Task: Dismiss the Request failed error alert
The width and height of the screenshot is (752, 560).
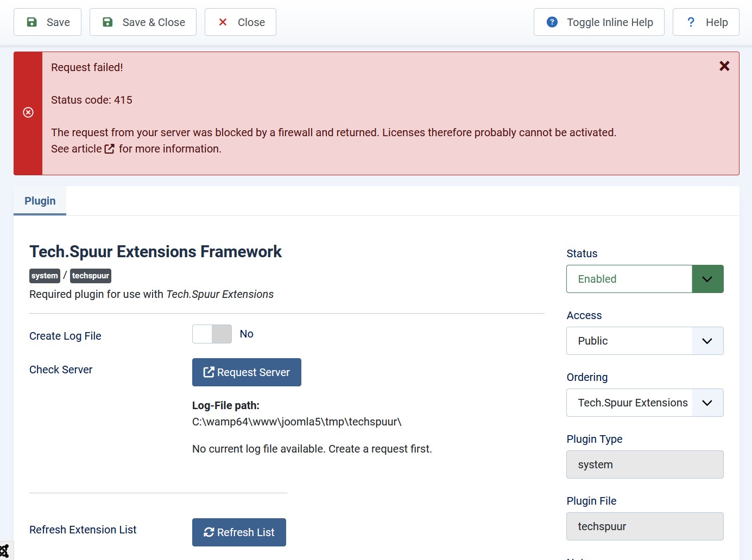Action: click(724, 66)
